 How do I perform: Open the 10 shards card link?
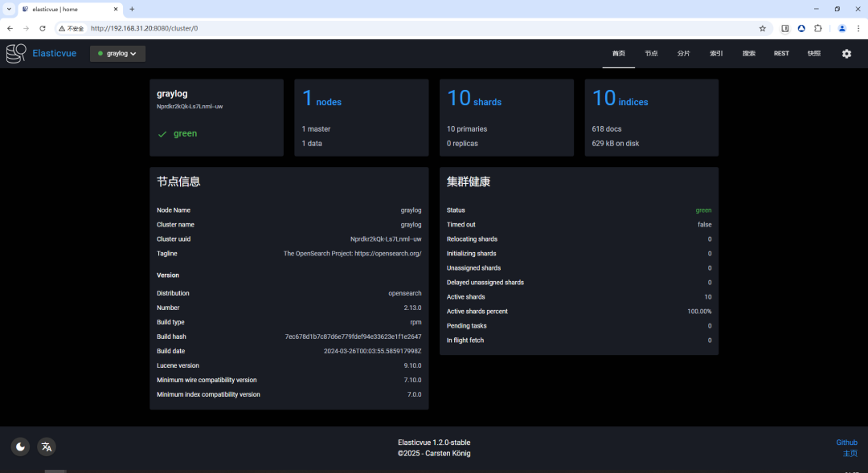pos(474,99)
